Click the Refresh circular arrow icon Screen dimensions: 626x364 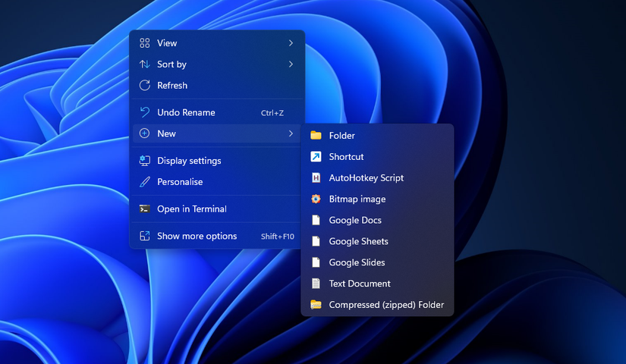pyautogui.click(x=144, y=86)
